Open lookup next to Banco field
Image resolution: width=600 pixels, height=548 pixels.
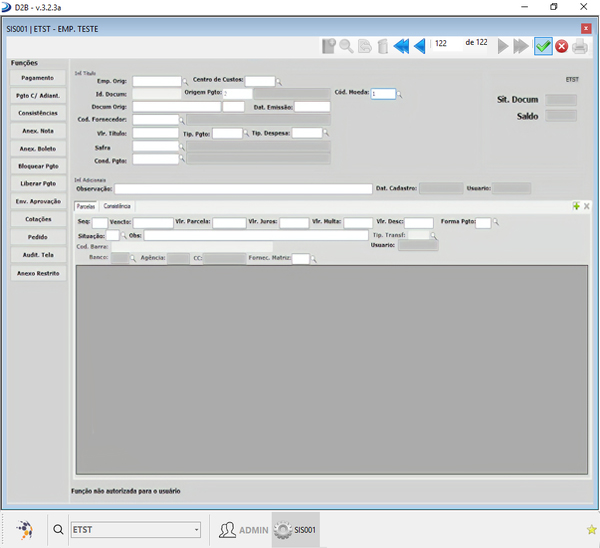(133, 258)
